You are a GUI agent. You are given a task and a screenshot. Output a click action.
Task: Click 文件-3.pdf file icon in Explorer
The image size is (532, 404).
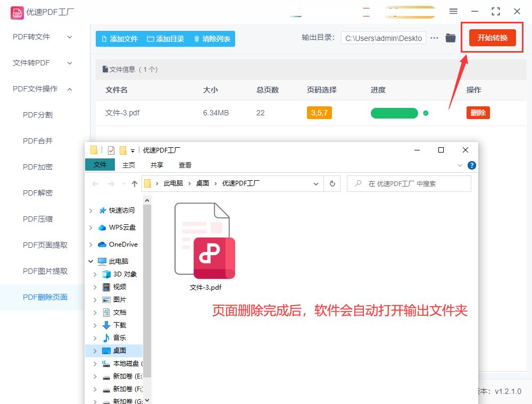(x=205, y=241)
